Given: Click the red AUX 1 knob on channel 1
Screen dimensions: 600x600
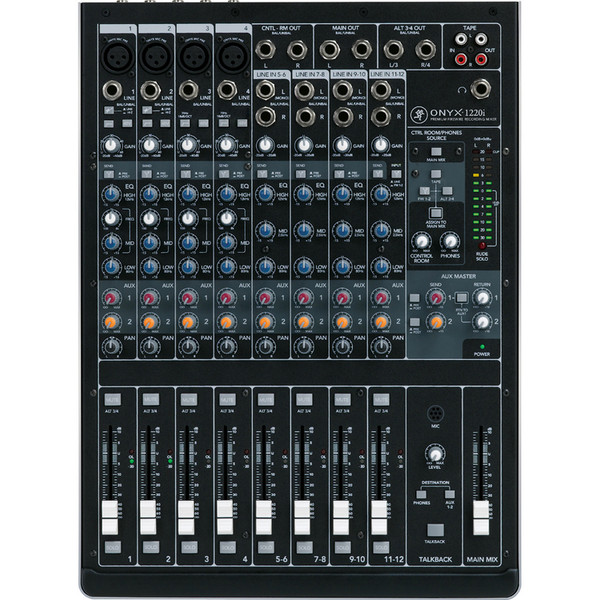Looking at the screenshot, I should coord(111,298).
